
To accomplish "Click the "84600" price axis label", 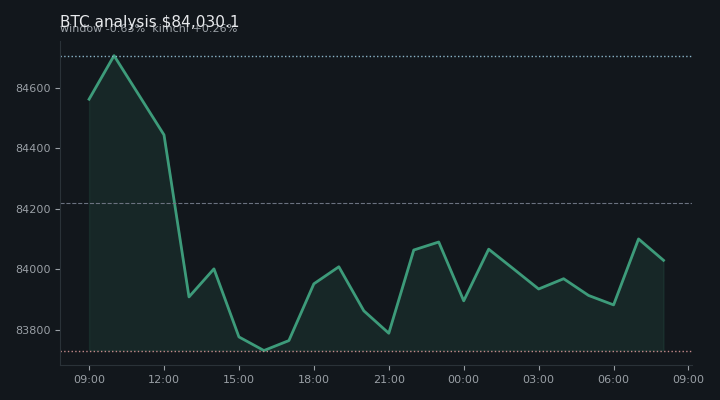I will 33,88.
